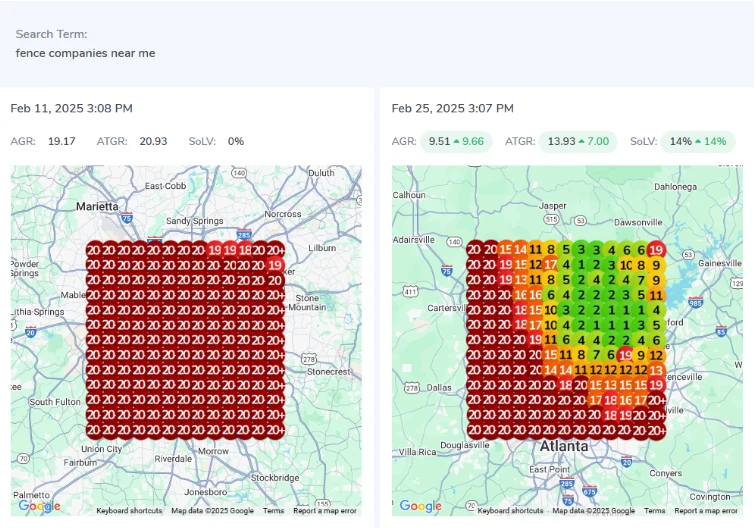Open Terms link on the Feb 25 map
This screenshot has height=528, width=756.
(x=655, y=511)
